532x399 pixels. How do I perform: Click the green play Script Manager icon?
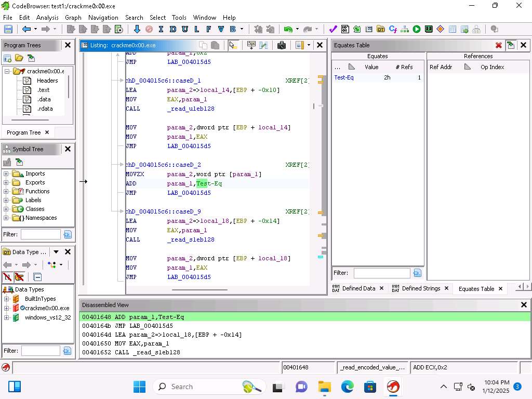click(x=417, y=29)
